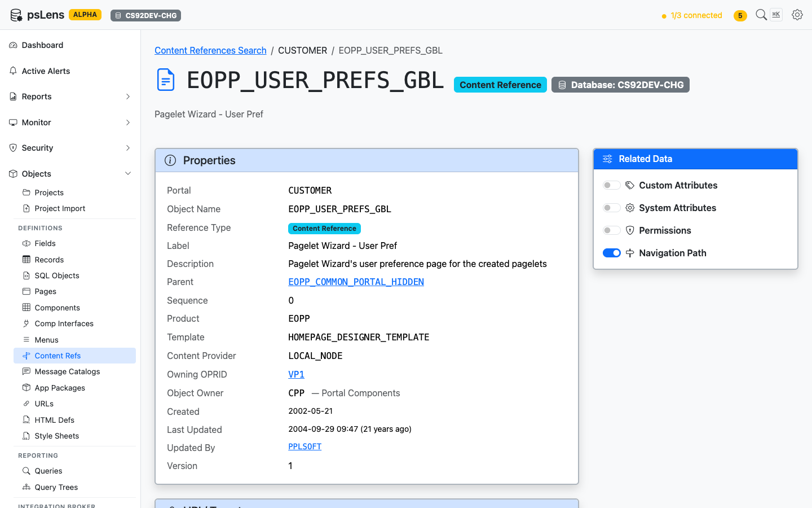The height and width of the screenshot is (508, 812).
Task: Open Records definitions
Action: tap(74, 260)
